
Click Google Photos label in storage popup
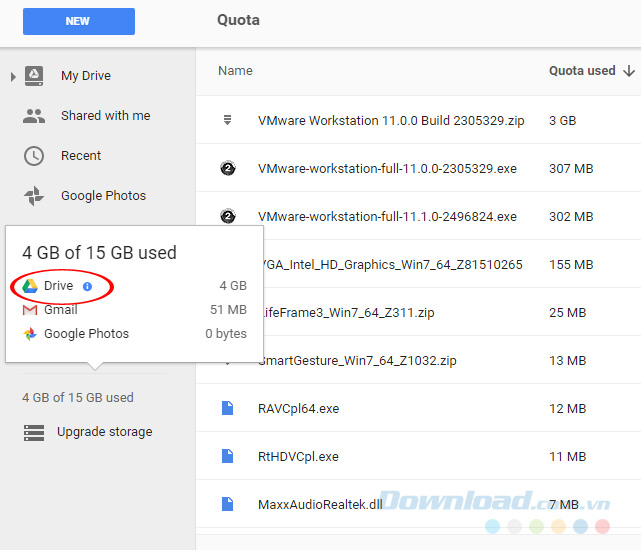[x=86, y=334]
